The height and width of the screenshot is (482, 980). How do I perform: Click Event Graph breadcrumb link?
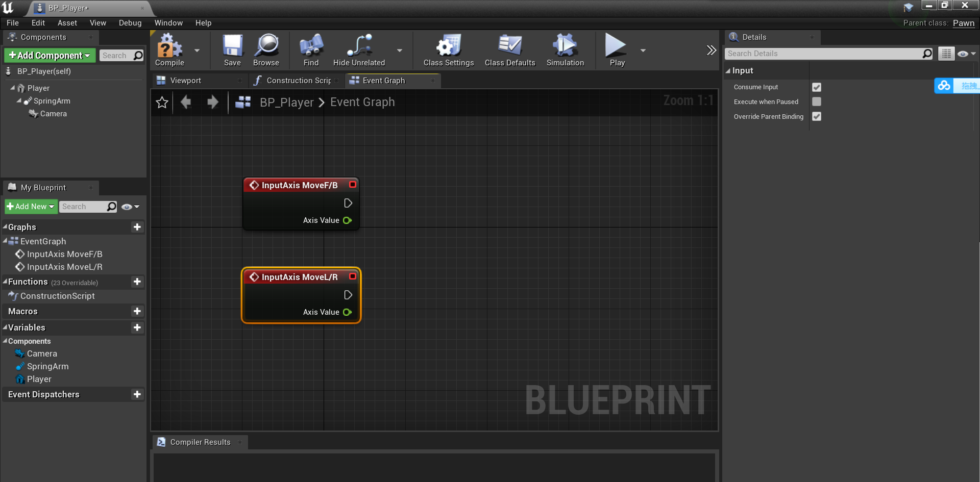(x=362, y=103)
